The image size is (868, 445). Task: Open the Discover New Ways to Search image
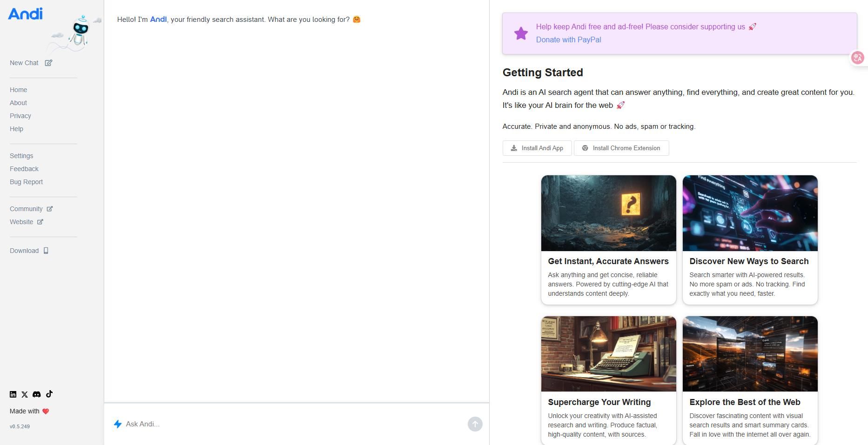750,213
